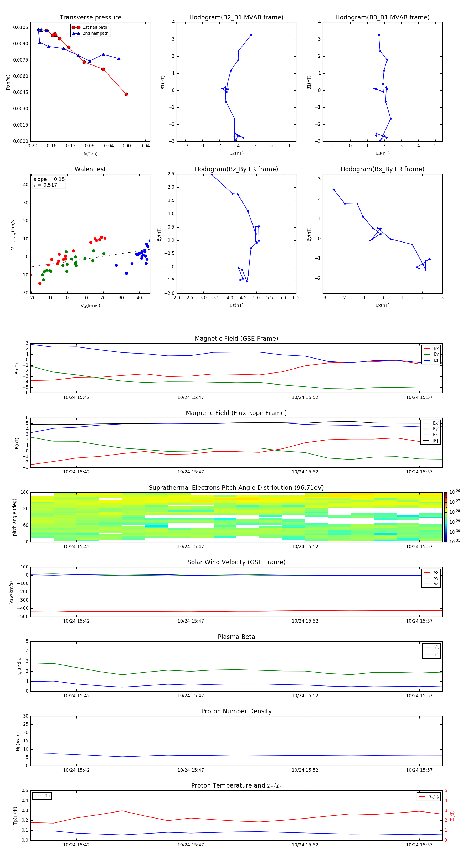This screenshot has width=473, height=868.
Task: Click the 'WalenTest' plot title
Action: [90, 169]
